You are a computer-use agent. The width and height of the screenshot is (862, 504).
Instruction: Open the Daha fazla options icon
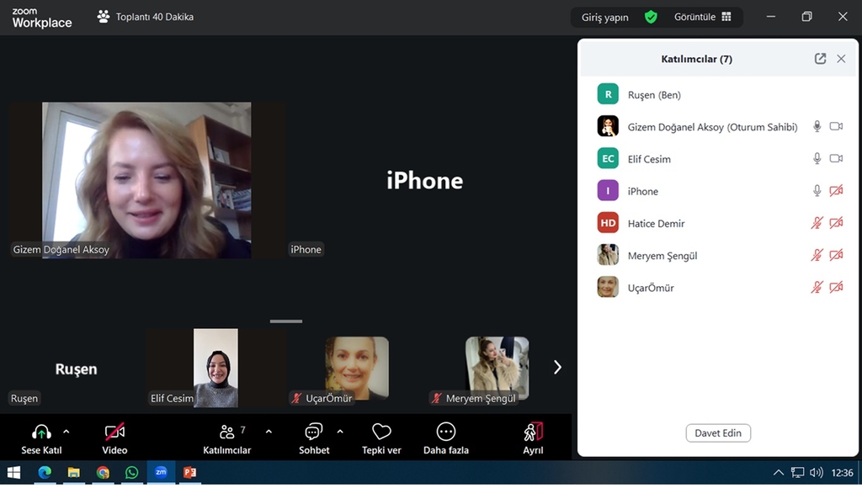click(x=446, y=432)
